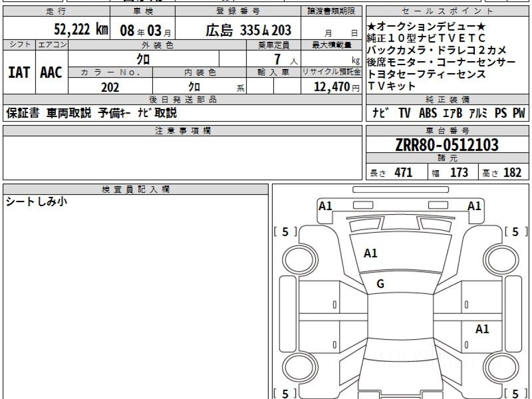Click the A1 mark on the hood
This screenshot has height=399, width=532.
[371, 253]
